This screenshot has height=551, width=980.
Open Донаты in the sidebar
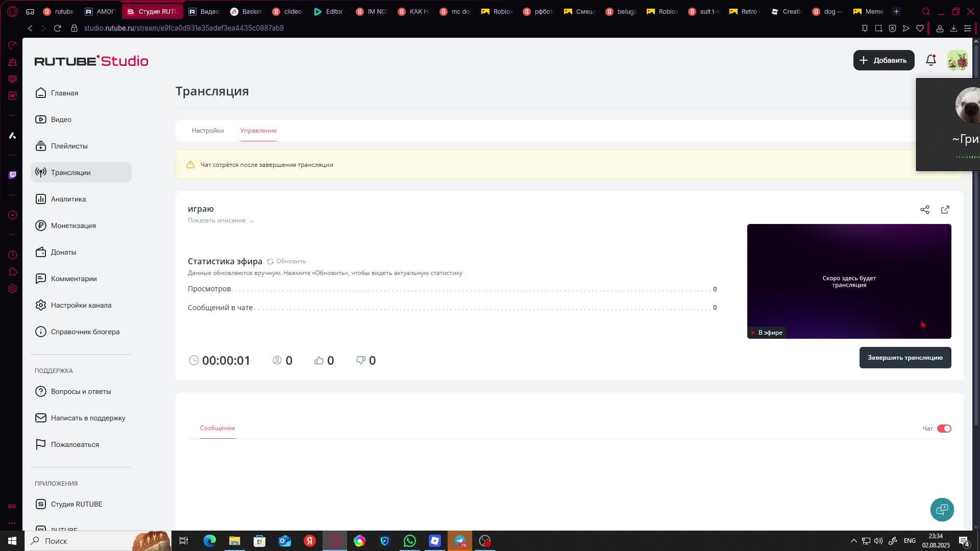tap(63, 252)
